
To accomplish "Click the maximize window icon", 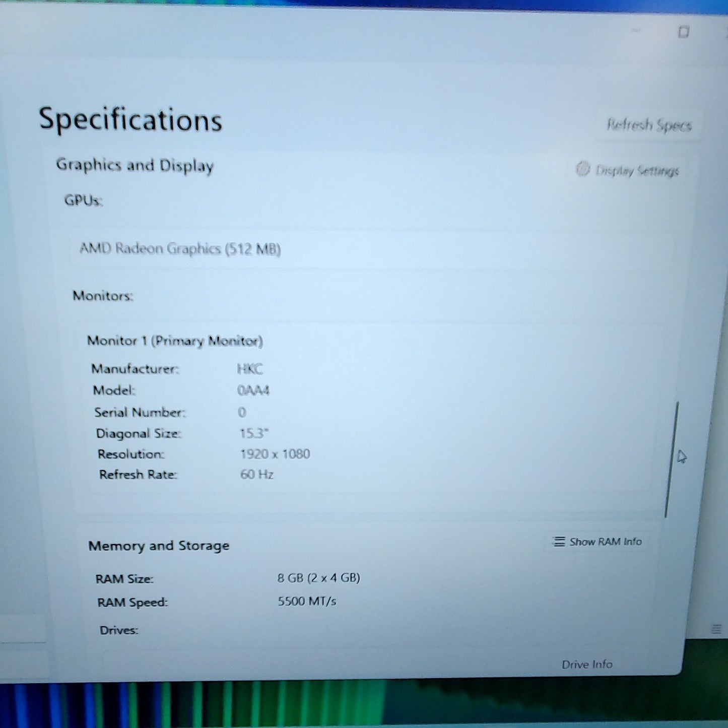I will [x=684, y=32].
